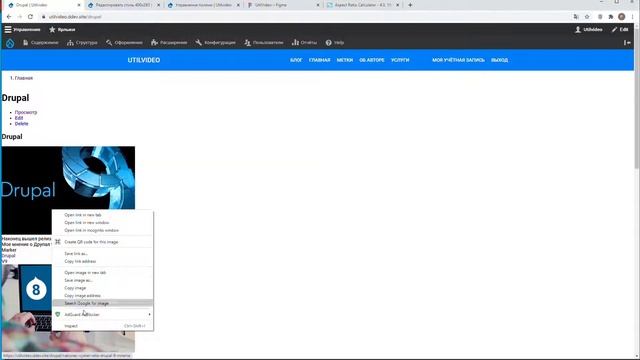
Task: Open Оформление (Appearance) admin menu
Action: [124, 42]
